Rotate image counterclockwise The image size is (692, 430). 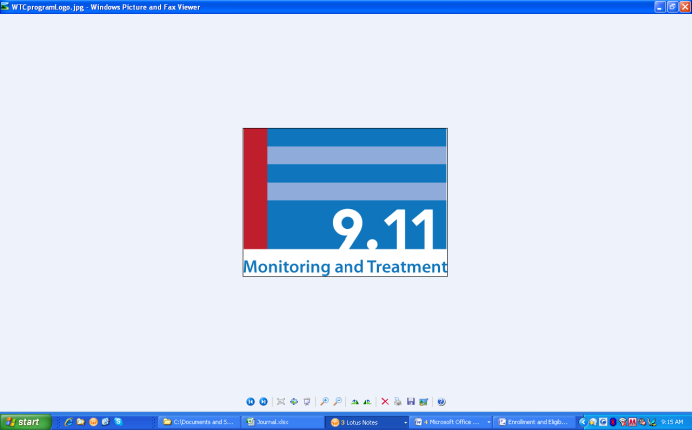tap(367, 401)
